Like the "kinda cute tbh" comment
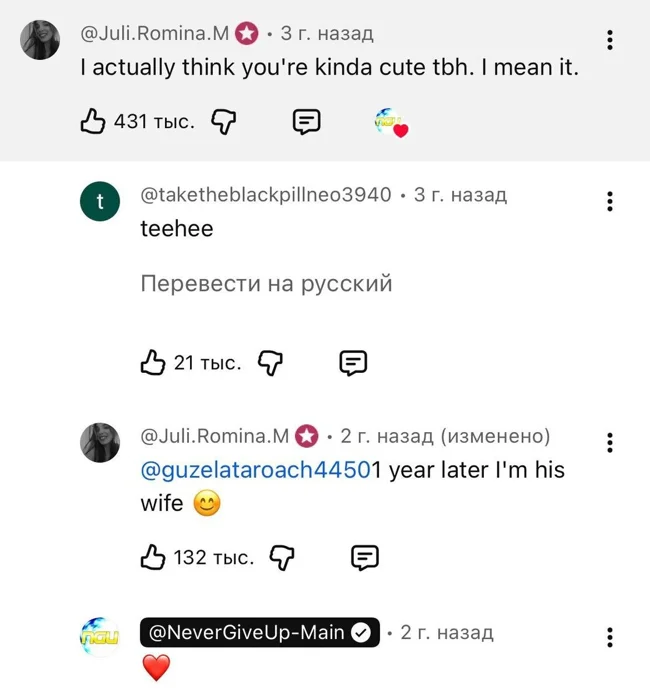650x699 pixels. click(x=93, y=122)
